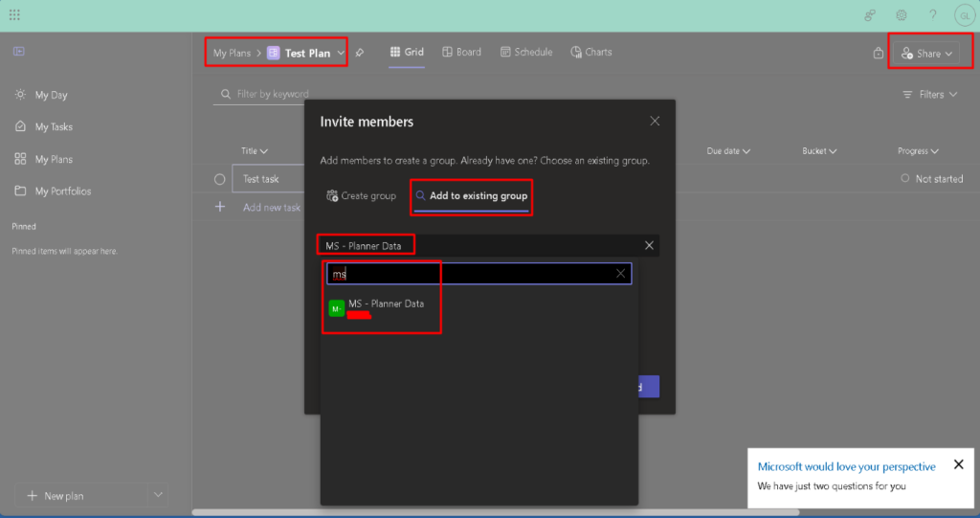Click the green MS - Planner Data group avatar
980x518 pixels.
pyautogui.click(x=336, y=308)
